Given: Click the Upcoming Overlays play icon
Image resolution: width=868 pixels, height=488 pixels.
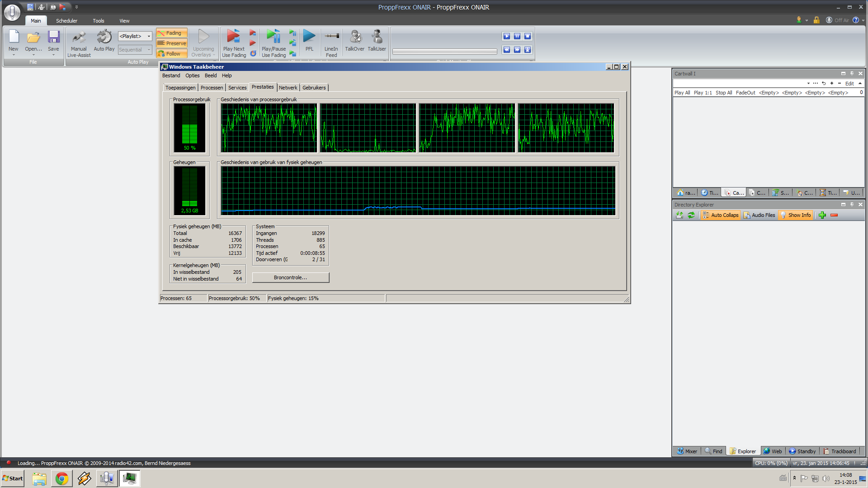Looking at the screenshot, I should 203,37.
